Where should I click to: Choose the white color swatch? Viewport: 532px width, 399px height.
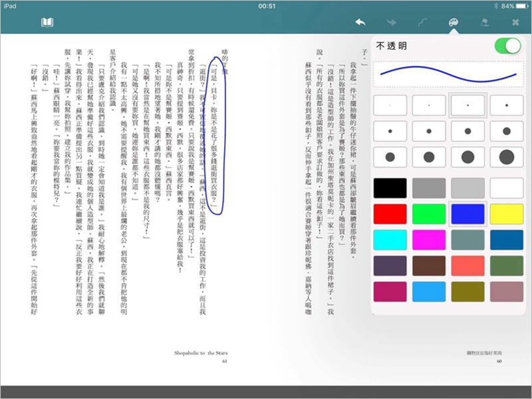point(506,188)
